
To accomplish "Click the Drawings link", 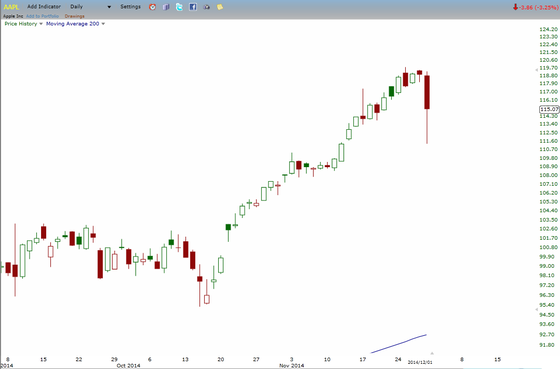I will tap(75, 16).
